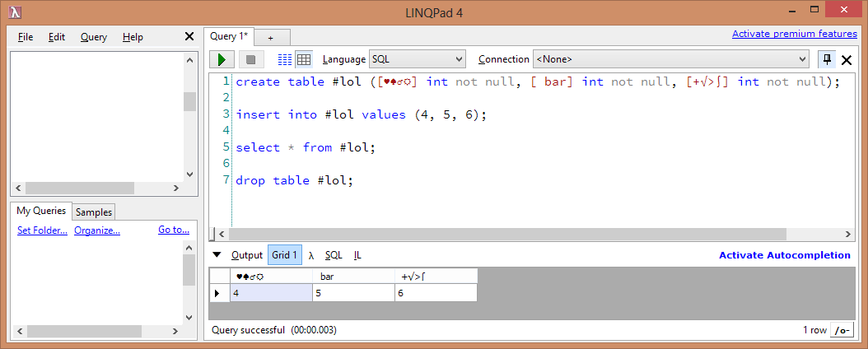This screenshot has height=349, width=868.
Task: Click the 'insert into #lol values' line
Action: [x=361, y=115]
